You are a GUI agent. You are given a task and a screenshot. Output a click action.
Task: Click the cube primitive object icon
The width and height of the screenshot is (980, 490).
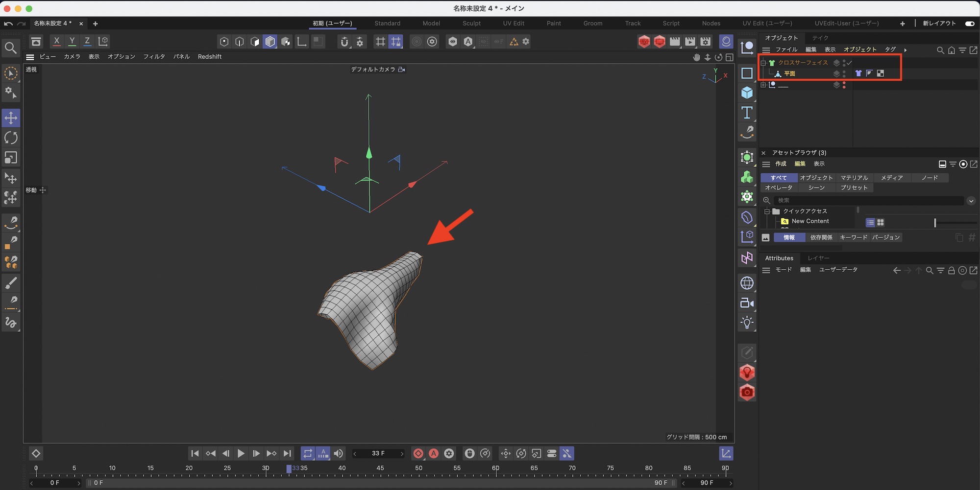pos(747,93)
